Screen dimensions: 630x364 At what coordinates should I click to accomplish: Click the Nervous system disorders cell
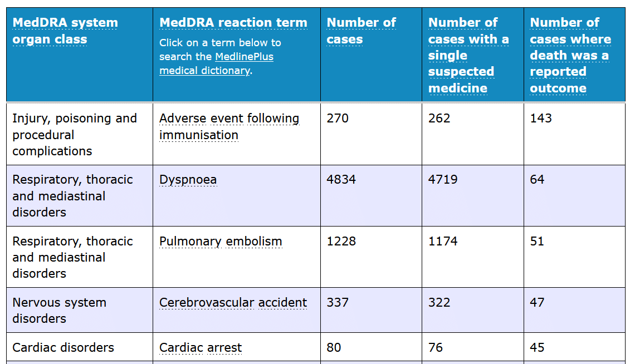(x=59, y=311)
